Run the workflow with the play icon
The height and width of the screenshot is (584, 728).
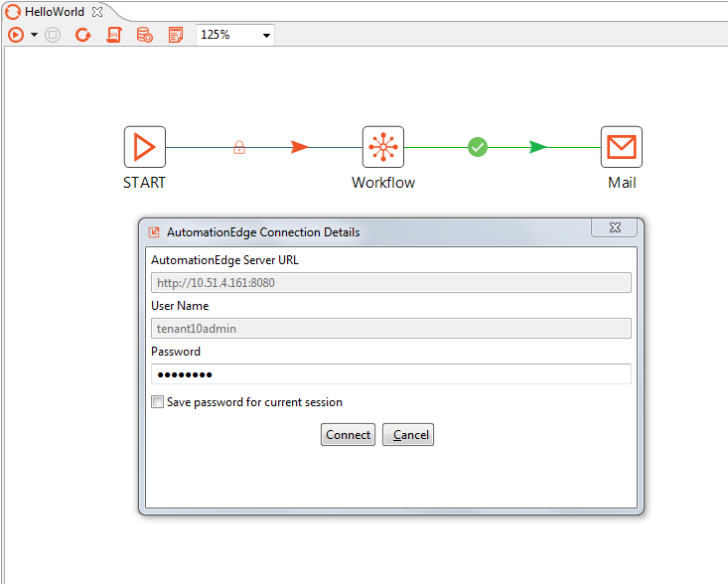click(16, 35)
